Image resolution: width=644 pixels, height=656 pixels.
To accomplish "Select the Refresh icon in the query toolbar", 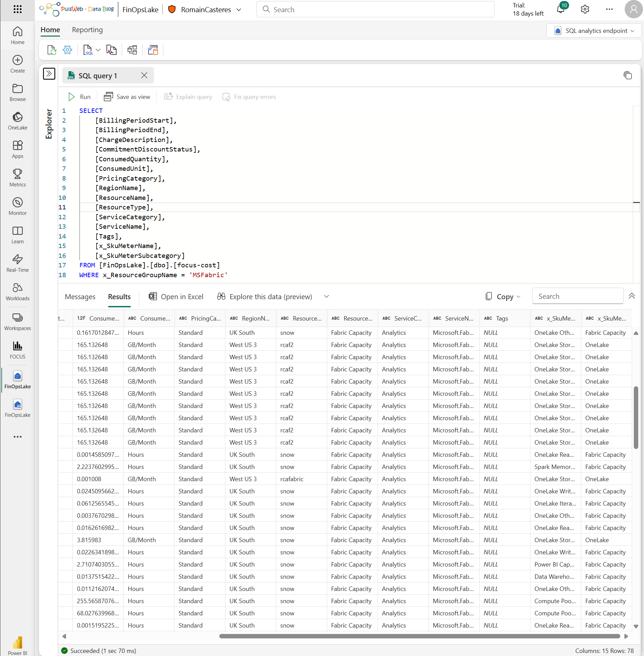I will (52, 50).
